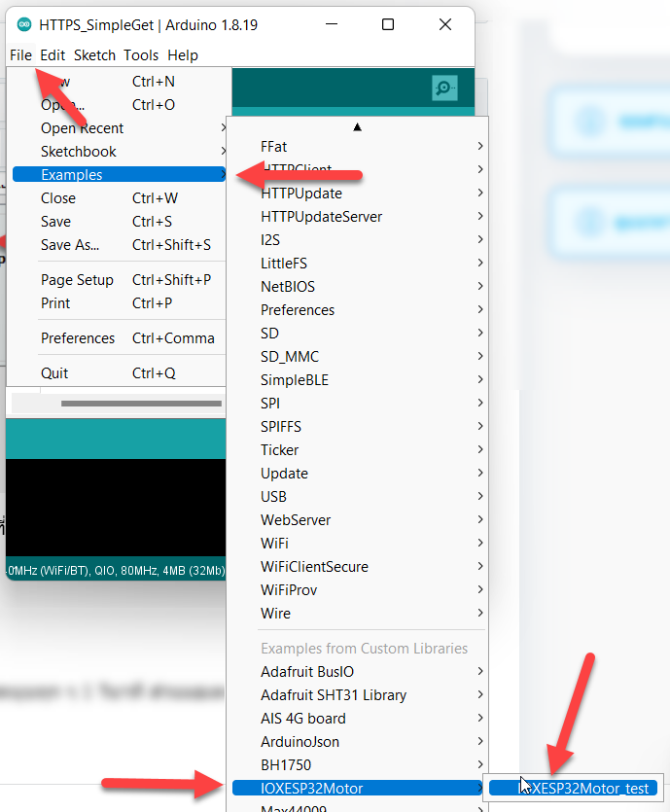The height and width of the screenshot is (812, 670).
Task: Select Preferences in the File menu
Action: [78, 338]
